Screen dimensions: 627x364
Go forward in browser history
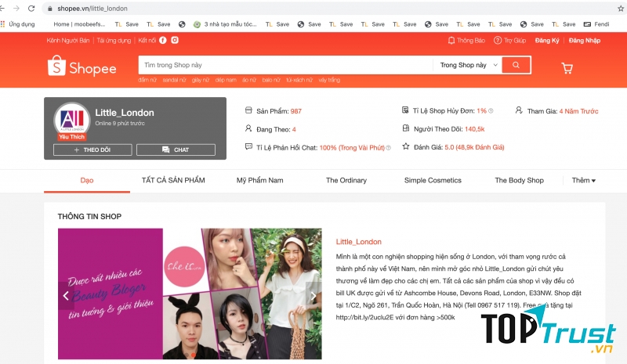pos(16,9)
